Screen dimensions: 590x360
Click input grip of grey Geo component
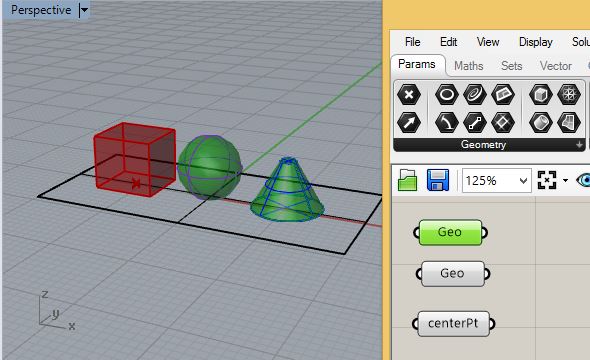tap(419, 273)
